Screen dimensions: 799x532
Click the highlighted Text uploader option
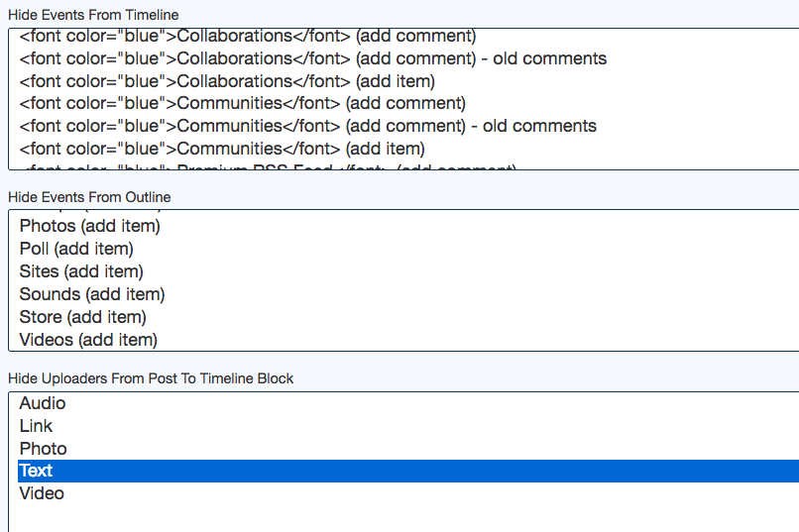pos(36,471)
